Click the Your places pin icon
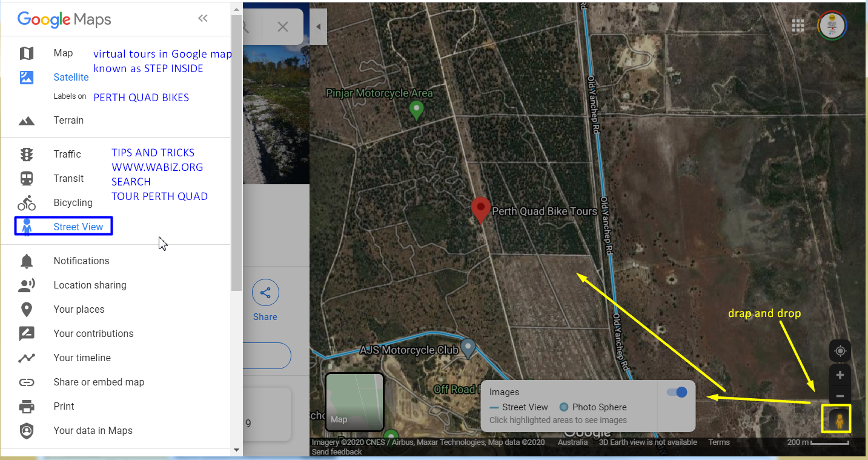 pyautogui.click(x=27, y=310)
